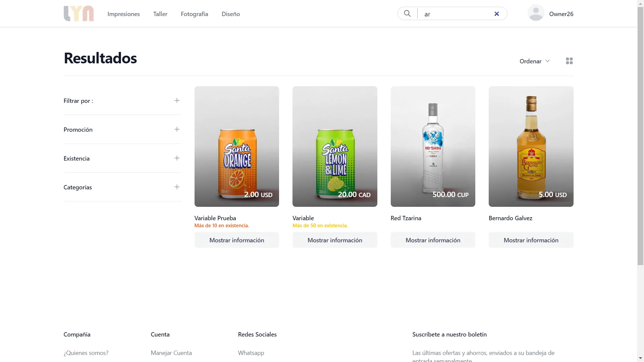Open the Manejar Cuenta footer link

point(171,353)
